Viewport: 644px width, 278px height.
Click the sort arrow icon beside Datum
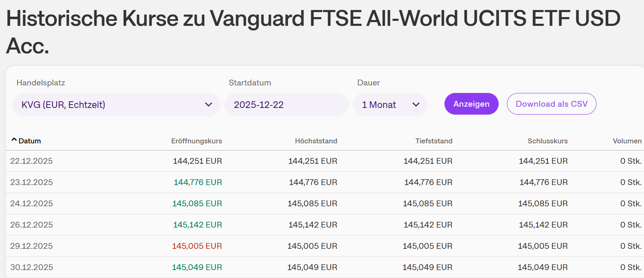[x=14, y=140]
